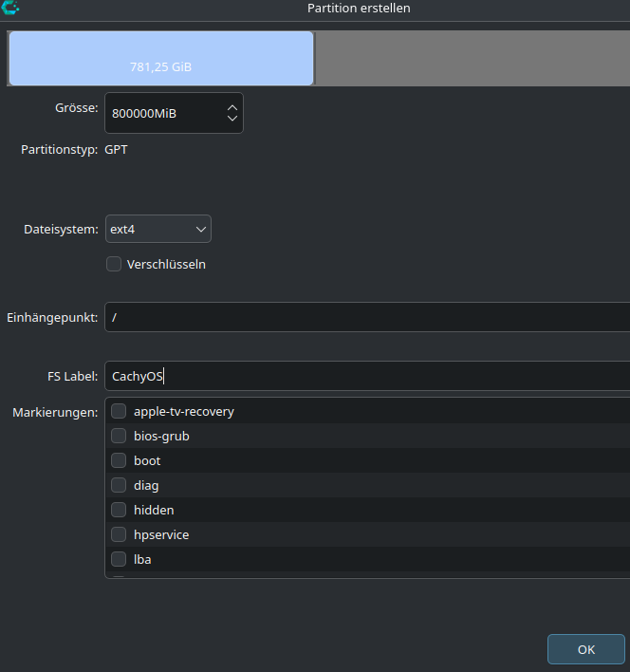
Task: Click the Partition erstellen title
Action: click(x=359, y=9)
